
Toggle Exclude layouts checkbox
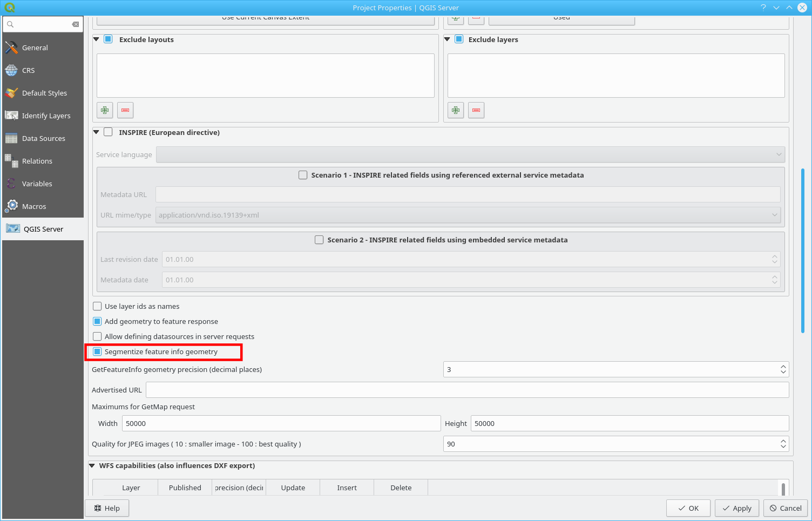[108, 39]
